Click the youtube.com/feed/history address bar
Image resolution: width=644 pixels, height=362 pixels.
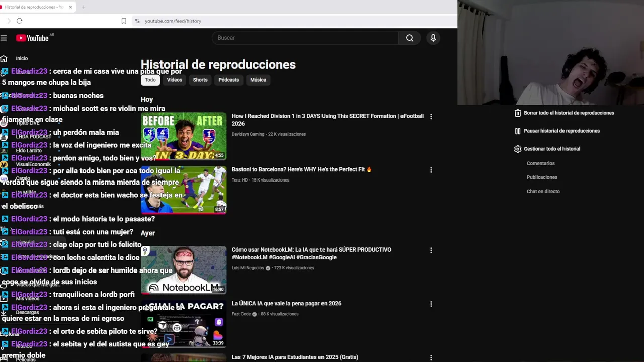(173, 21)
